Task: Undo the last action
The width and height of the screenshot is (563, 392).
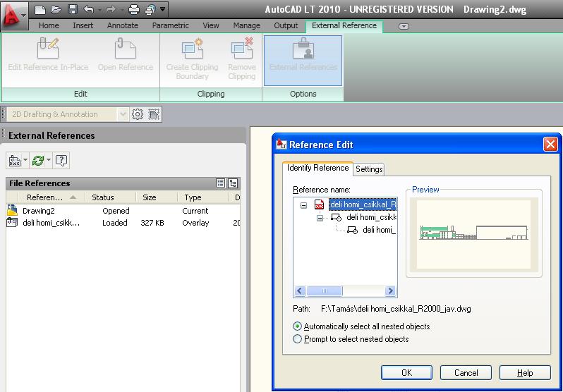Action: 88,9
